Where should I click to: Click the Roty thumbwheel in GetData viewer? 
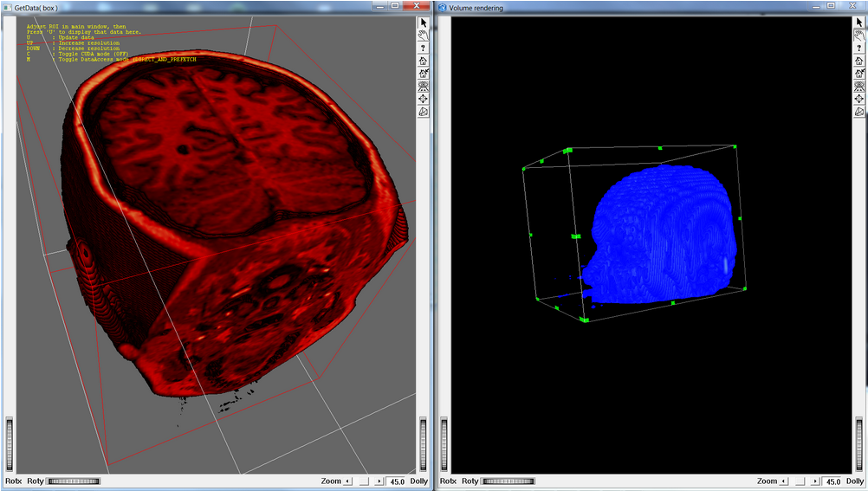[x=74, y=481]
